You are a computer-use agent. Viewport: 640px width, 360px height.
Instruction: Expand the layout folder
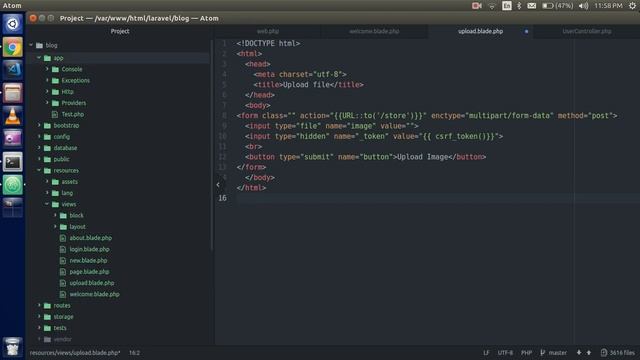click(55, 227)
